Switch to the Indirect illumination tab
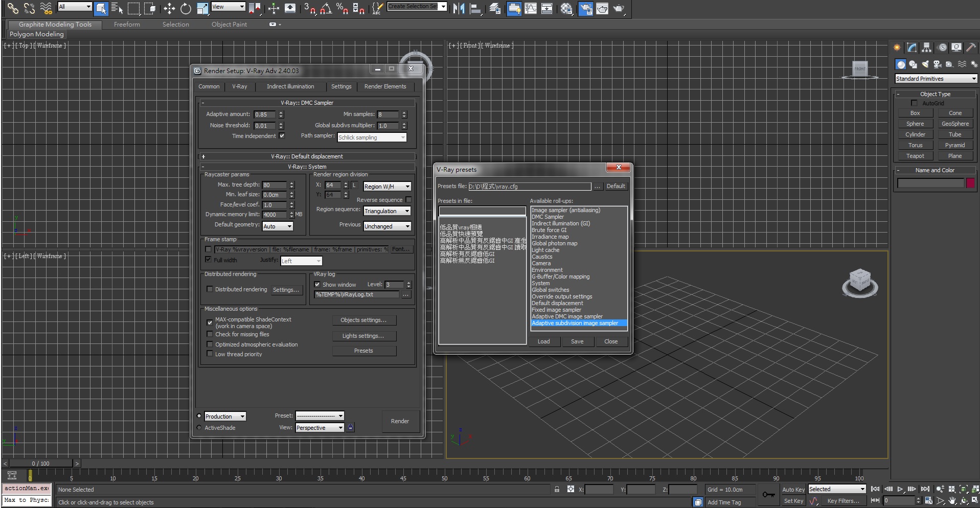 290,86
